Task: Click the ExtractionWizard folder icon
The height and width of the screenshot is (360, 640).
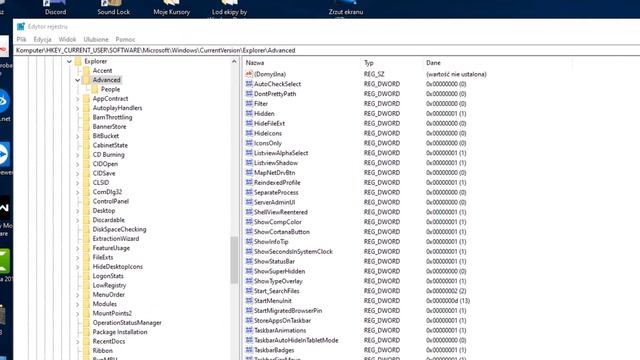Action: coord(87,239)
